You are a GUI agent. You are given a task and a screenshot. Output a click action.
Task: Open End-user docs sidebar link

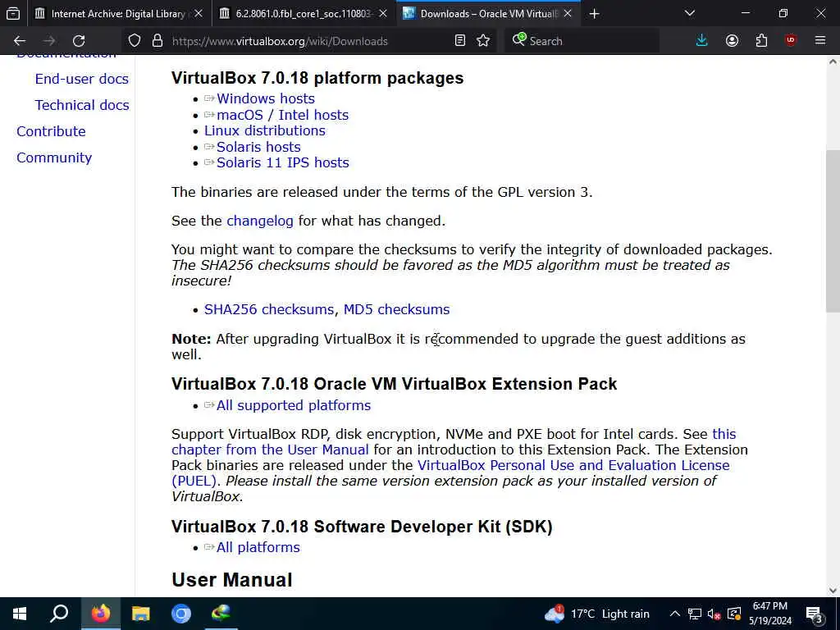pyautogui.click(x=82, y=80)
